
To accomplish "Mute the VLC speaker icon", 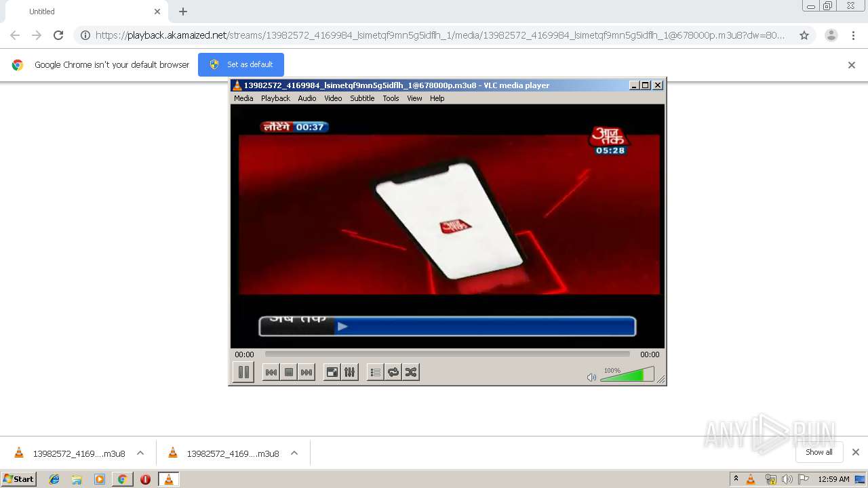I will coord(591,377).
